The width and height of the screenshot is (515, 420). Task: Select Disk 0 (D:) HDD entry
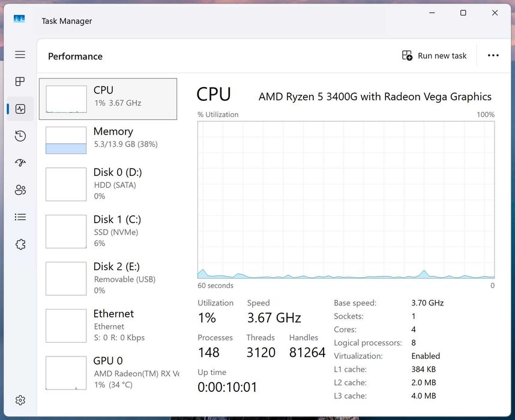[x=108, y=184]
